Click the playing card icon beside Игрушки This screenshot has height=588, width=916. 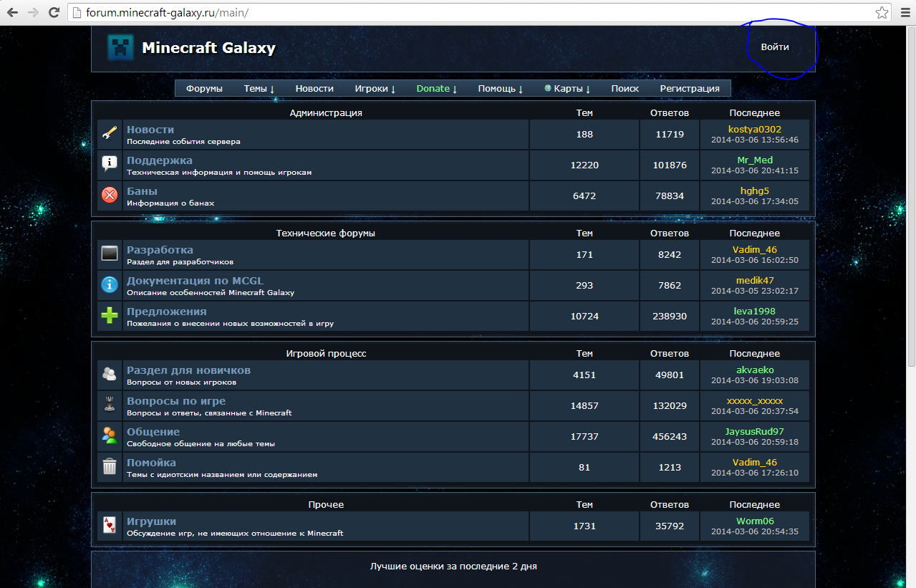(110, 525)
